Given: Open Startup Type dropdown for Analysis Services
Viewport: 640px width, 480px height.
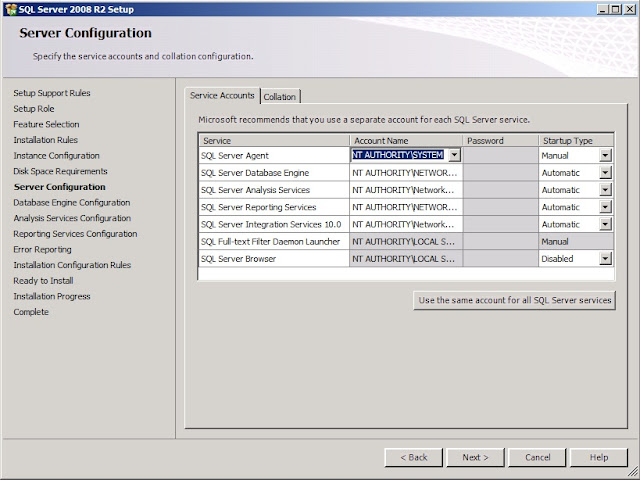Looking at the screenshot, I should click(x=605, y=190).
